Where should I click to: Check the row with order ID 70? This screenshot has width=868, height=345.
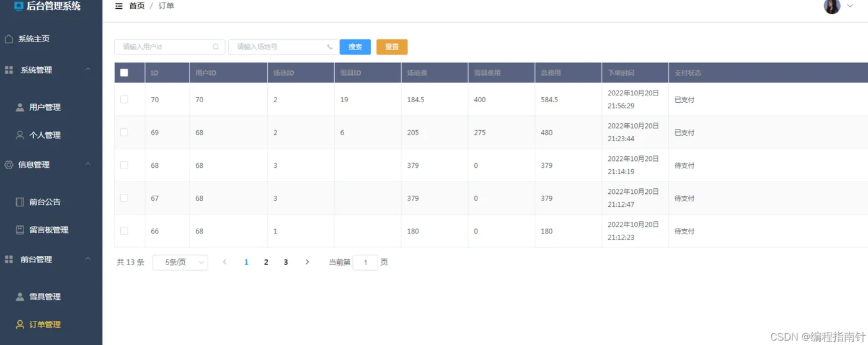(124, 99)
